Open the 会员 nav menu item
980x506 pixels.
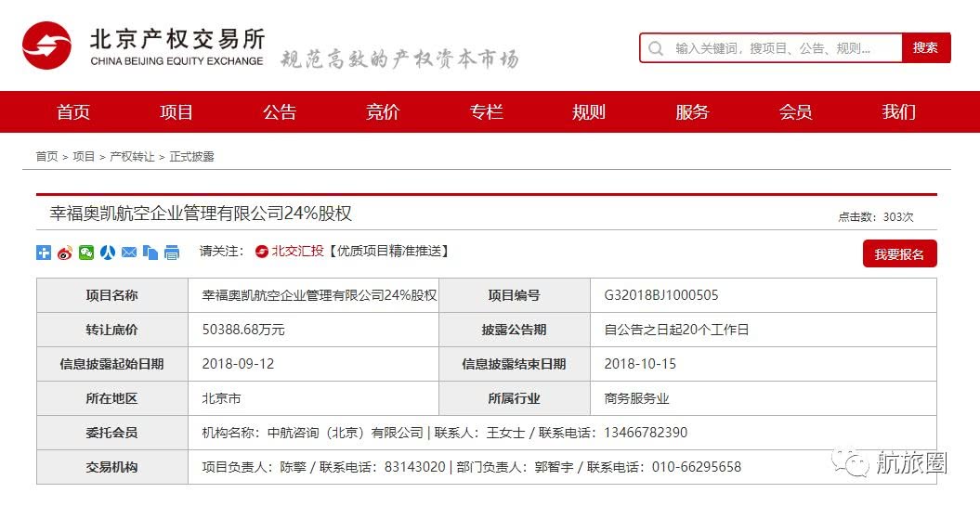click(795, 111)
